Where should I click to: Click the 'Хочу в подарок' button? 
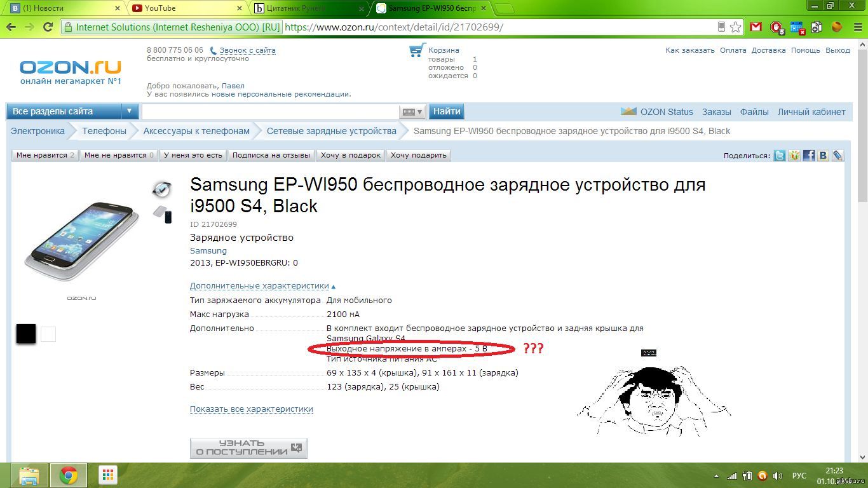(x=351, y=155)
